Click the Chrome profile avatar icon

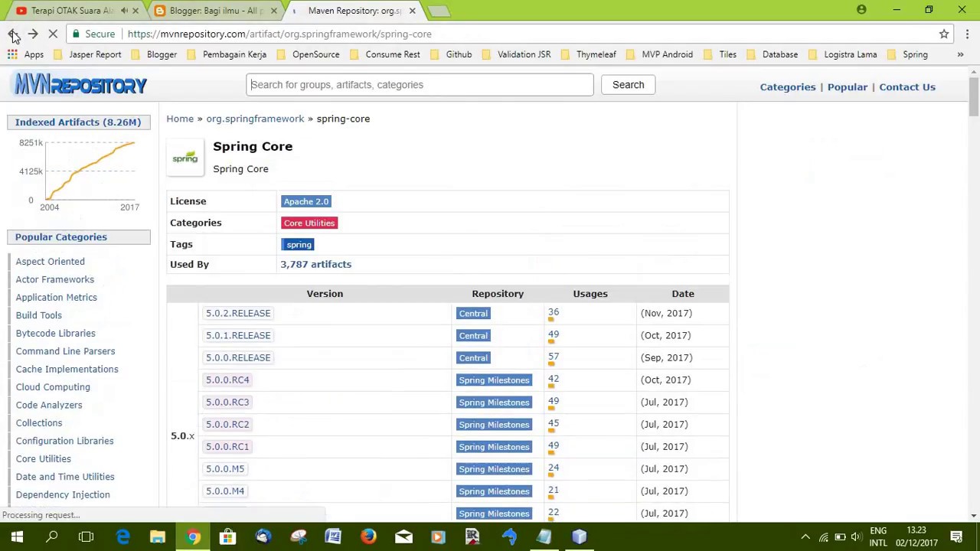pyautogui.click(x=861, y=10)
